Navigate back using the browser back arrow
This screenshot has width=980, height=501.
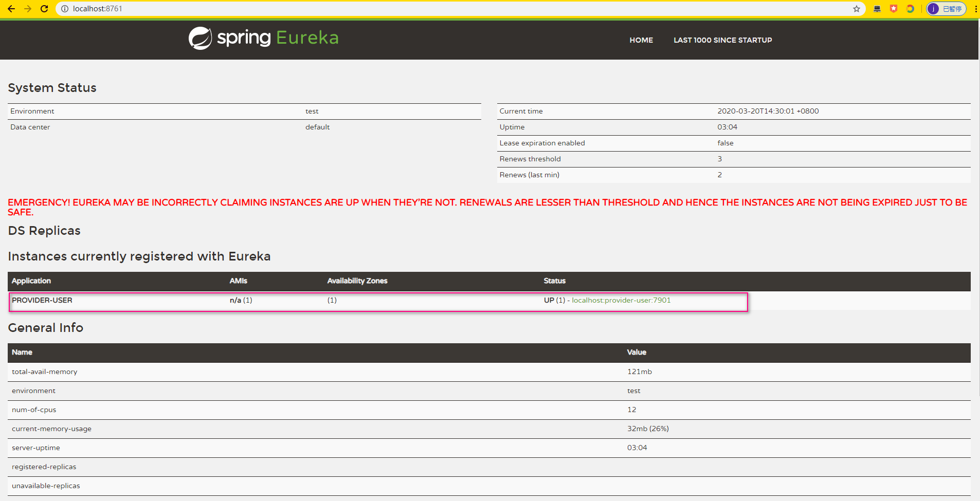(11, 8)
